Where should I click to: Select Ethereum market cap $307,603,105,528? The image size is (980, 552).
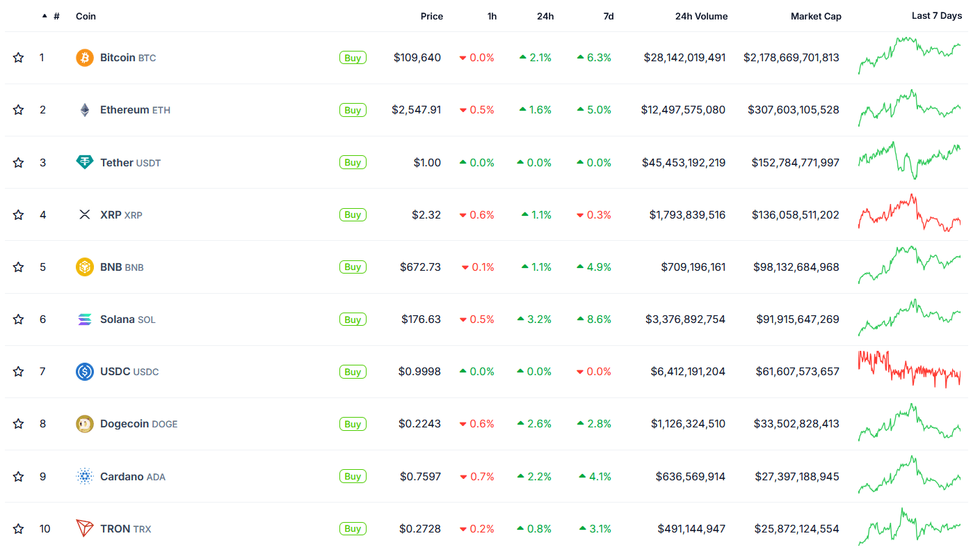click(794, 110)
